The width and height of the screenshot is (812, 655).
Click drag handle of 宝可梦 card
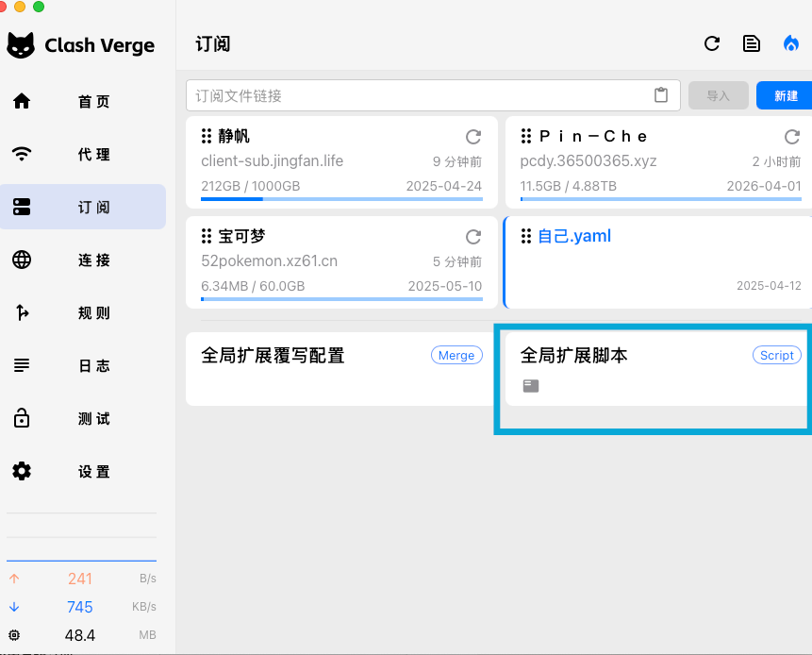point(207,236)
